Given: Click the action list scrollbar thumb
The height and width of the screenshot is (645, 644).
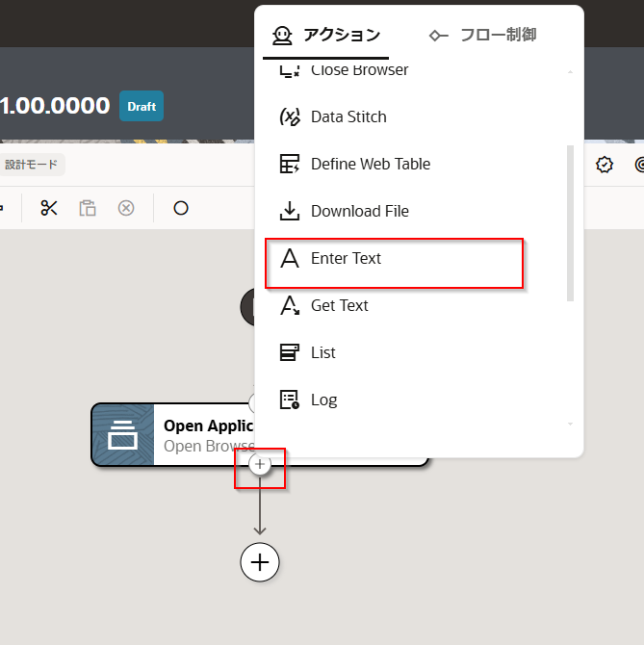Looking at the screenshot, I should tap(570, 223).
